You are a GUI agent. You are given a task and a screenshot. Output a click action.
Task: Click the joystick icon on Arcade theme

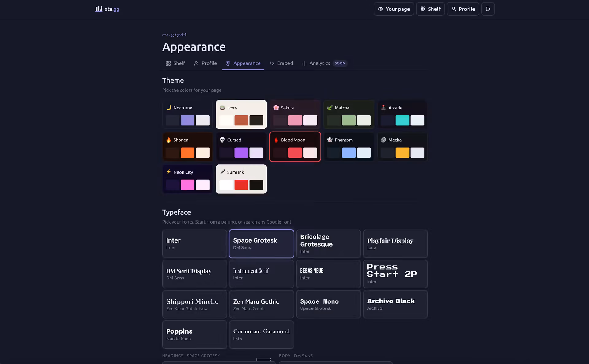tap(383, 108)
